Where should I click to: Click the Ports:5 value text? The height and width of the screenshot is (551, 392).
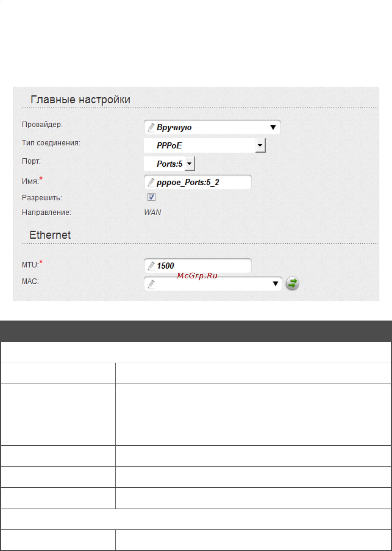click(x=169, y=164)
